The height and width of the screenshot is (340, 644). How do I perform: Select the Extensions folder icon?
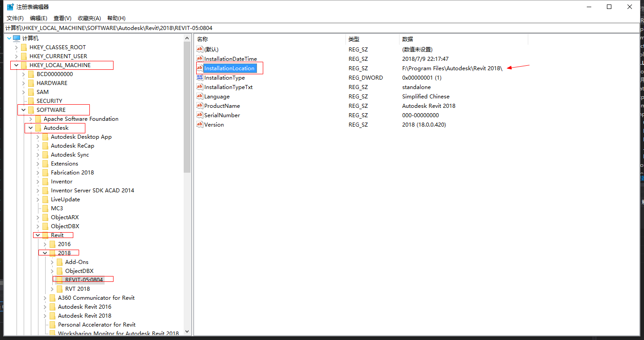tap(45, 164)
